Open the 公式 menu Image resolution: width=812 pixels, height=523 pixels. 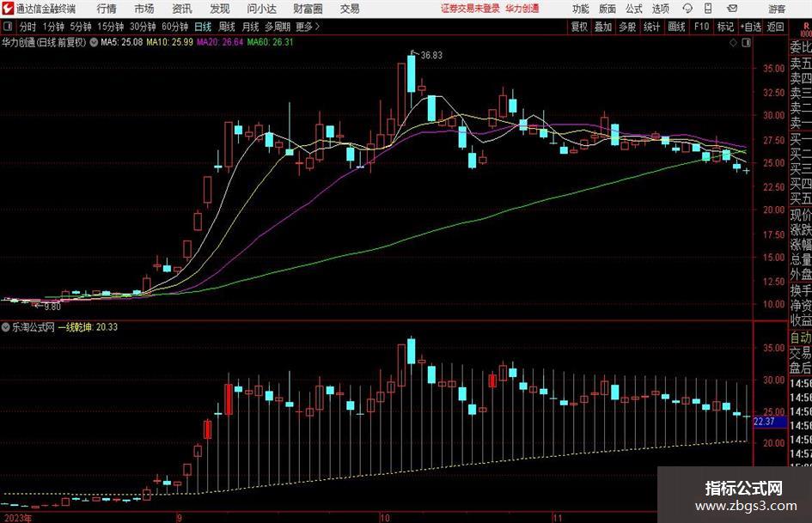tap(634, 9)
